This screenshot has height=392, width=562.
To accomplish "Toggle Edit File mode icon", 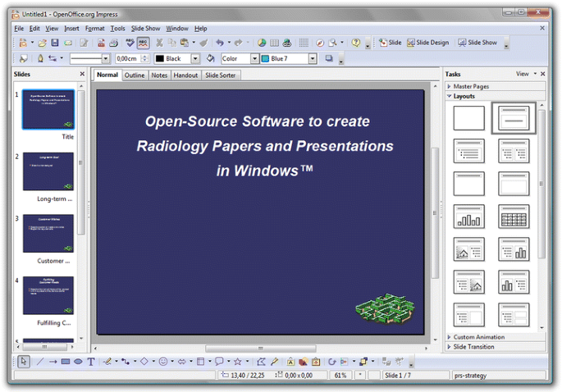I will [x=84, y=43].
